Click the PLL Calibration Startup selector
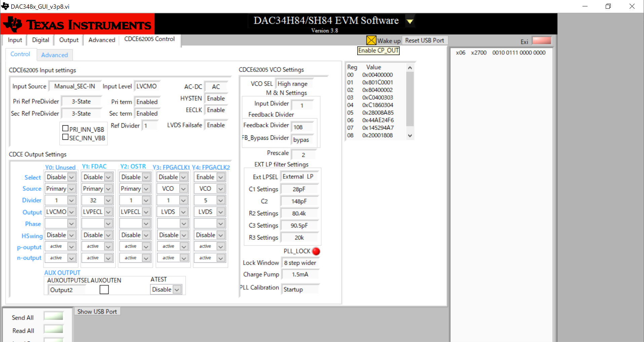 pyautogui.click(x=300, y=289)
